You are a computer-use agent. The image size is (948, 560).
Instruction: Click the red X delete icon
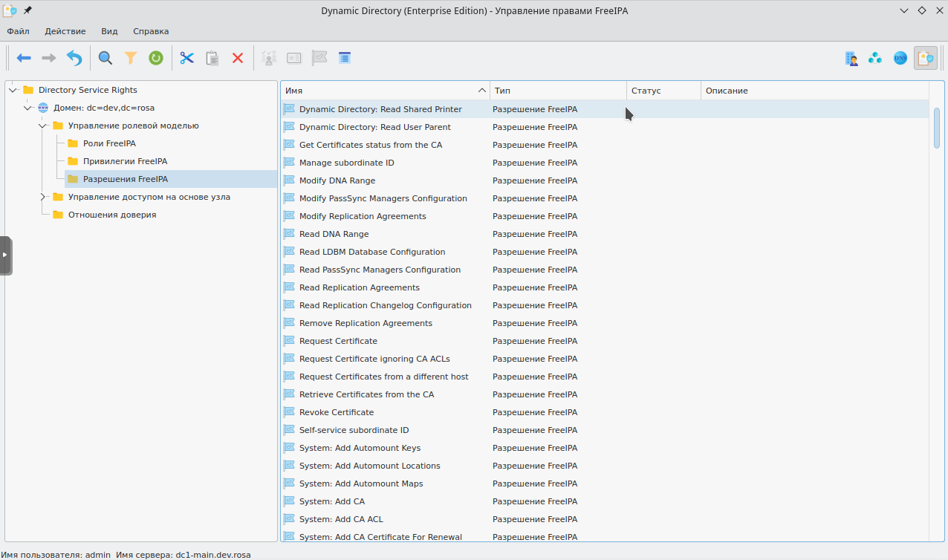tap(238, 58)
